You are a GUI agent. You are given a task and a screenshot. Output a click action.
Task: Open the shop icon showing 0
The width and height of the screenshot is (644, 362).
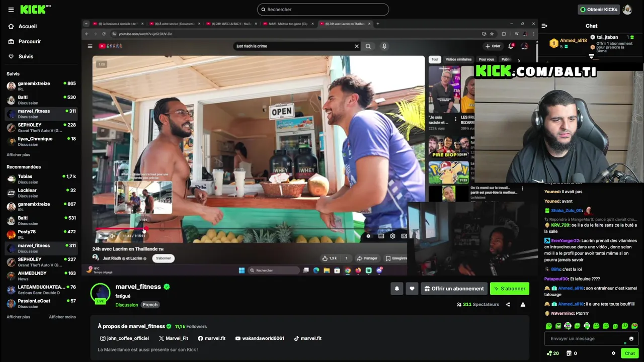tap(572, 353)
